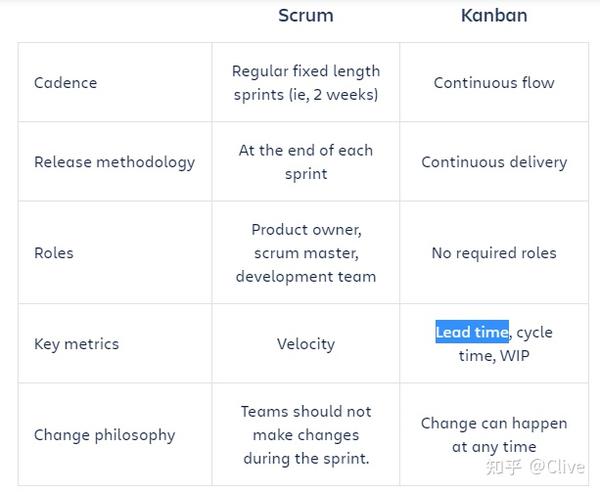Image resolution: width=600 pixels, height=492 pixels.
Task: Click the Scrum column header
Action: pos(305,16)
